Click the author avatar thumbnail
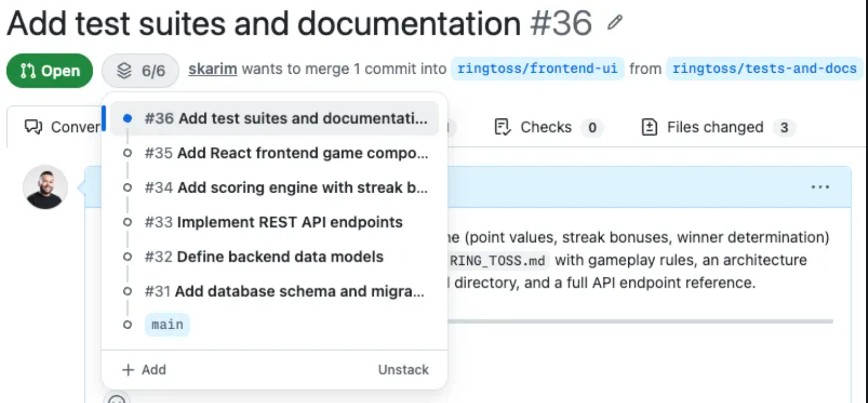868x403 pixels. pos(45,187)
